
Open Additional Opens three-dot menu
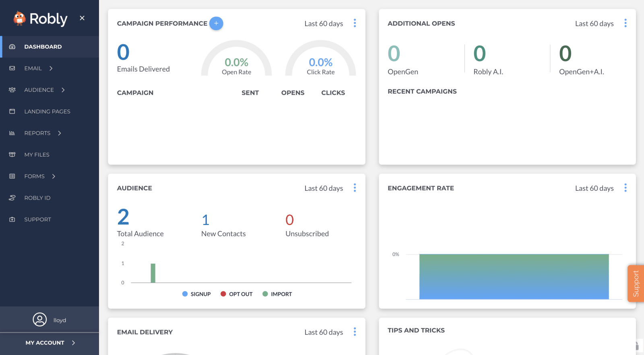point(625,23)
